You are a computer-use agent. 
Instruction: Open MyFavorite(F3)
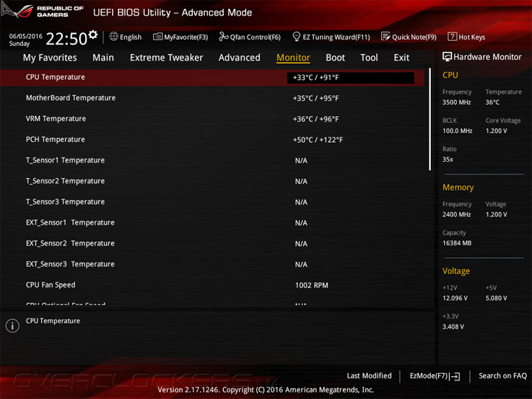pos(180,37)
